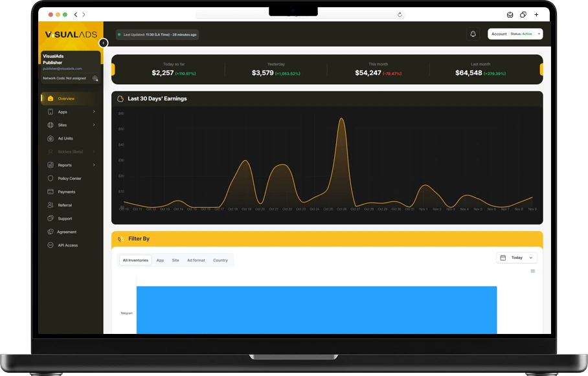Open the Reports section icon
588x376 pixels.
(52, 165)
